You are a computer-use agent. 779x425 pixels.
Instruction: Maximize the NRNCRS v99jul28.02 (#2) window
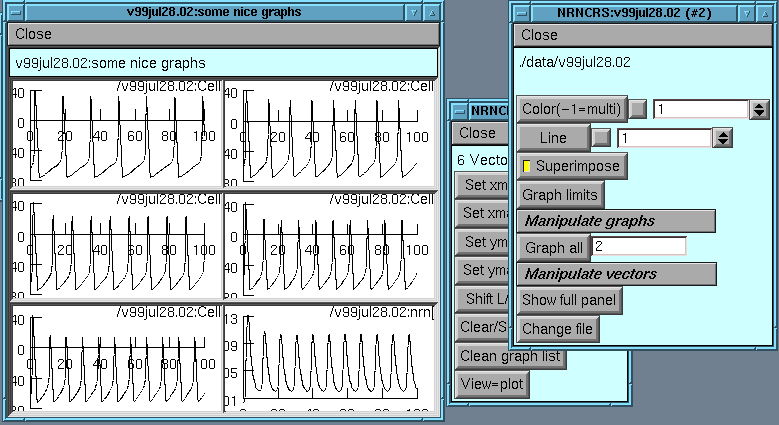pos(766,12)
